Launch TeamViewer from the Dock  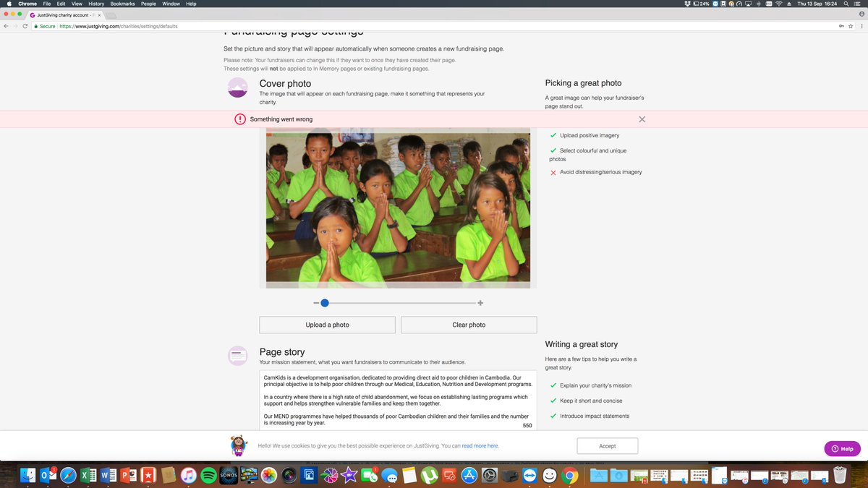tap(529, 475)
